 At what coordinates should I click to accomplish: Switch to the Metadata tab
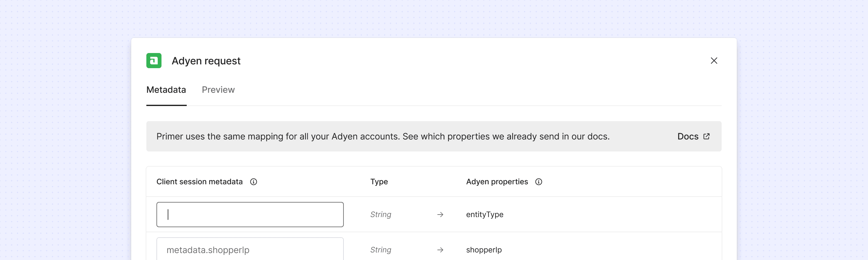pyautogui.click(x=166, y=90)
